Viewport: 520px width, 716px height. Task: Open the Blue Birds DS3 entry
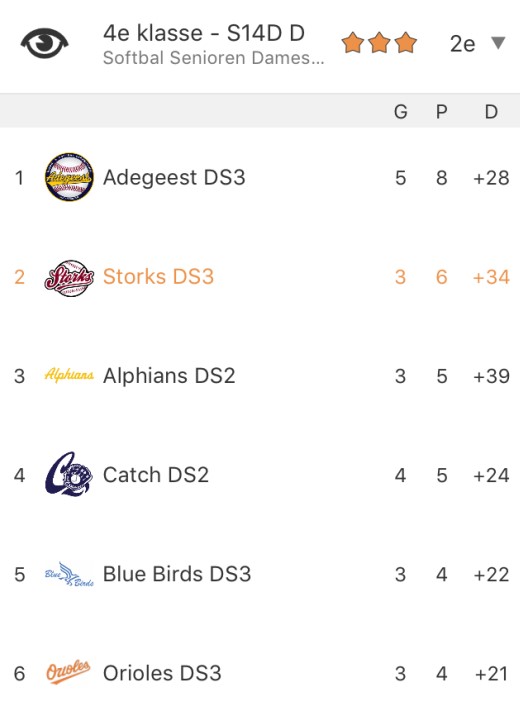(x=260, y=574)
